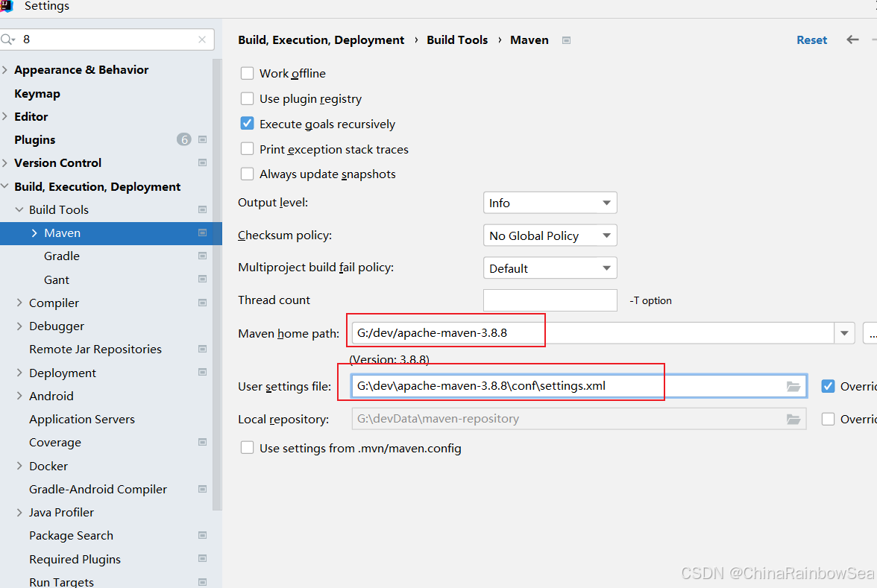Viewport: 877px width, 588px height.
Task: Click project icon beside Gradle-Android Compiler
Action: click(203, 489)
